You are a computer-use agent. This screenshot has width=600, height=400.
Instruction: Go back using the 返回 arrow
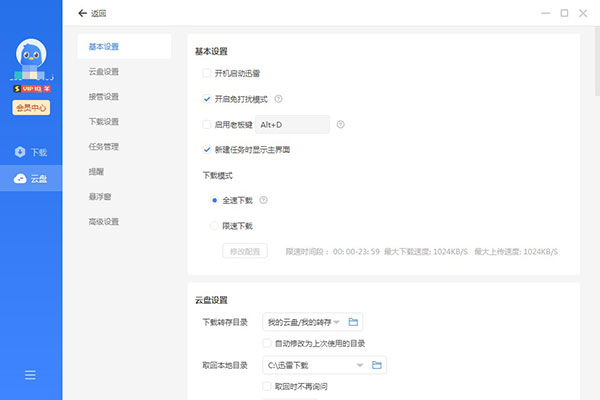[82, 13]
